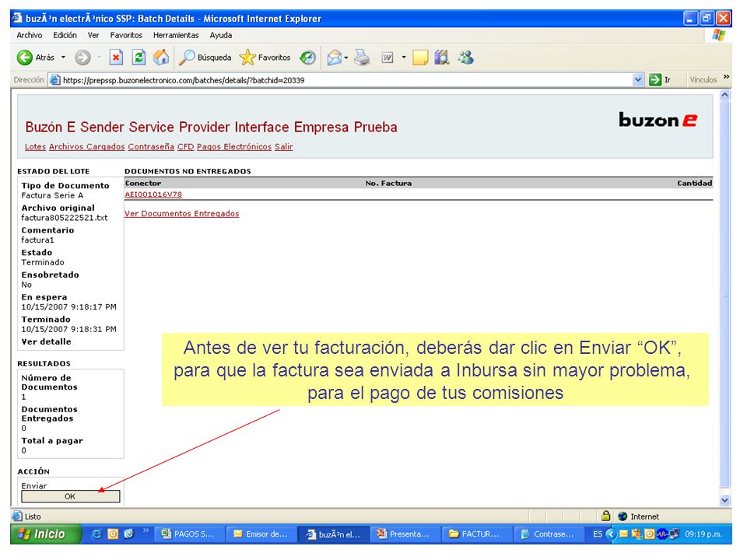Open the Favoritos menu
Screen dimensions: 747x560
pyautogui.click(x=126, y=35)
